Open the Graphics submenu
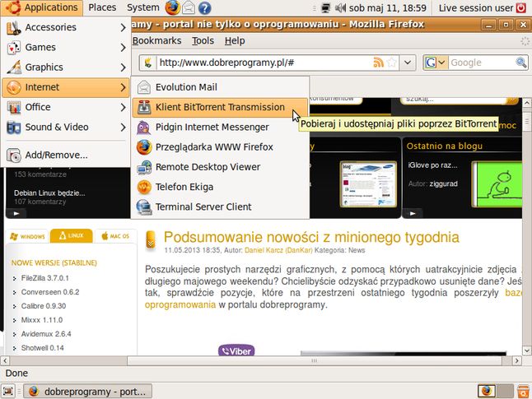 [x=66, y=67]
